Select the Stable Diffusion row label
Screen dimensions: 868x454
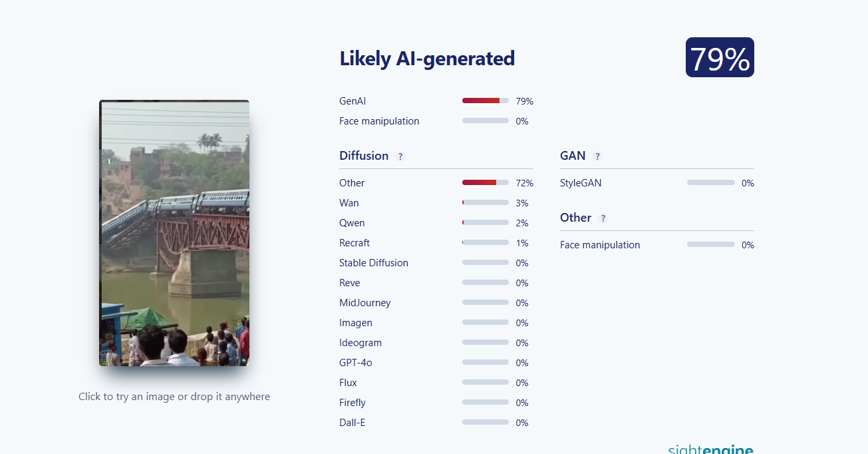click(374, 263)
